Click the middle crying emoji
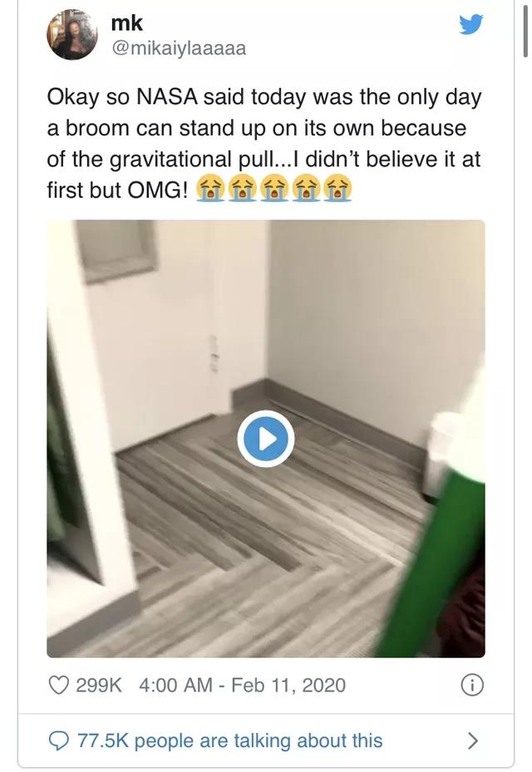 [x=273, y=189]
